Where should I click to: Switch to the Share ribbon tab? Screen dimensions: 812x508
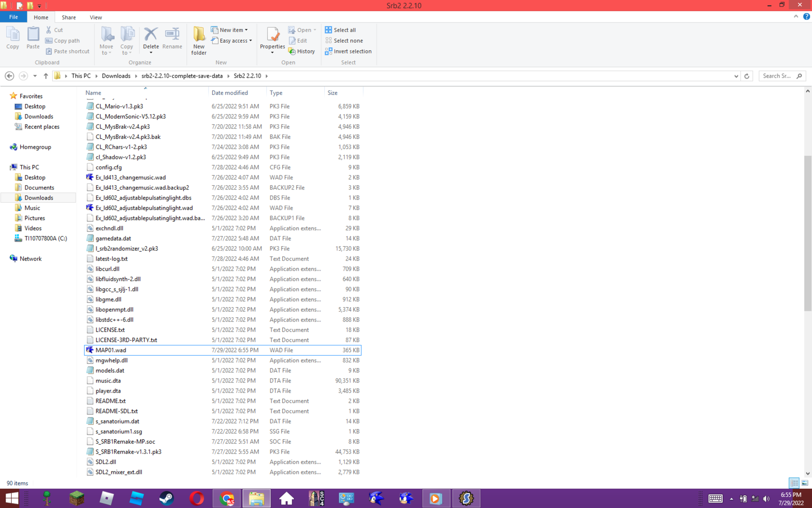pos(69,17)
